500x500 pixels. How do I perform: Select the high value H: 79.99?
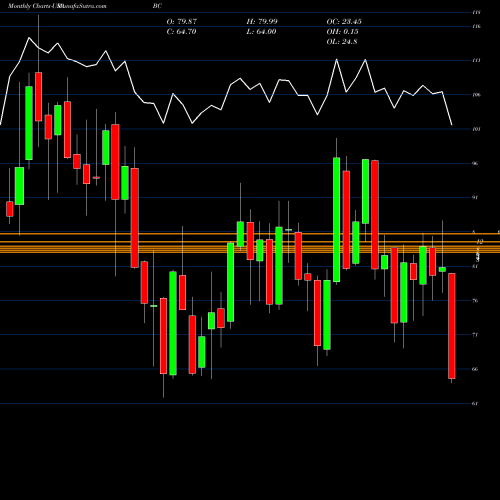262,22
